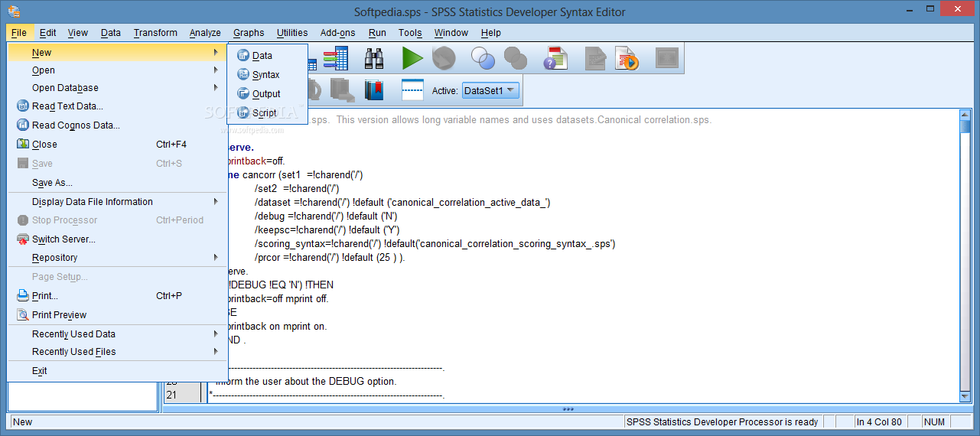Open the Graphs menu

tap(249, 32)
